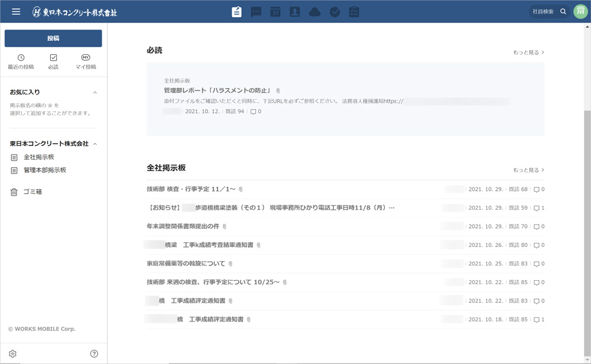The width and height of the screenshot is (591, 364).
Task: Open the calendar icon in the top bar
Action: (275, 12)
